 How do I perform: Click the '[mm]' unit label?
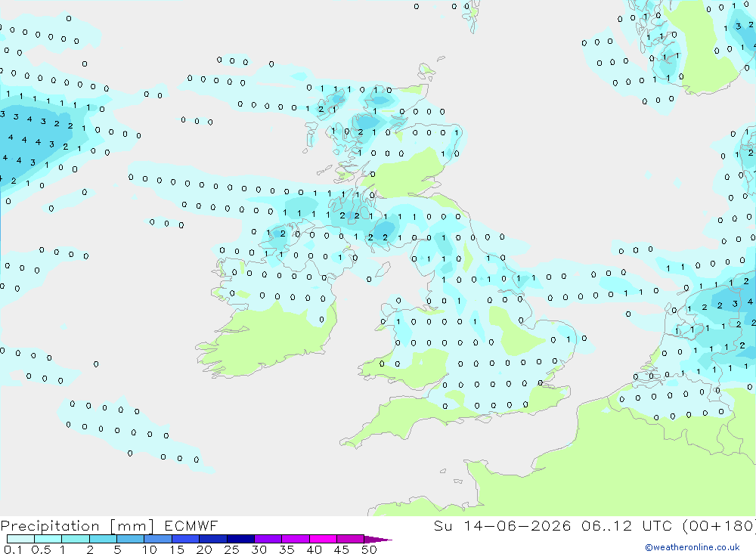point(132,526)
